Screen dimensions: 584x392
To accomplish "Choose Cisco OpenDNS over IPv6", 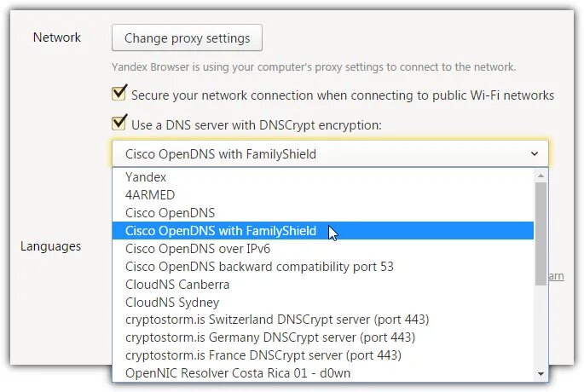I will [323, 249].
